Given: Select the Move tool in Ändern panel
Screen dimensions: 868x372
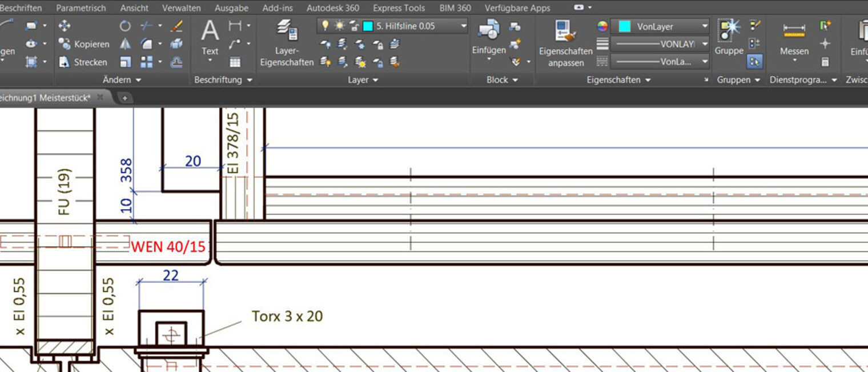Looking at the screenshot, I should pyautogui.click(x=65, y=26).
